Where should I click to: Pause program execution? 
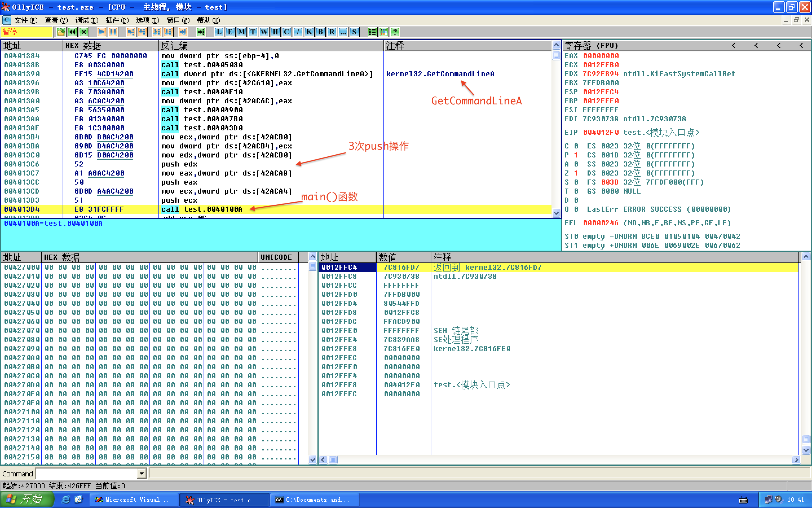tap(113, 32)
